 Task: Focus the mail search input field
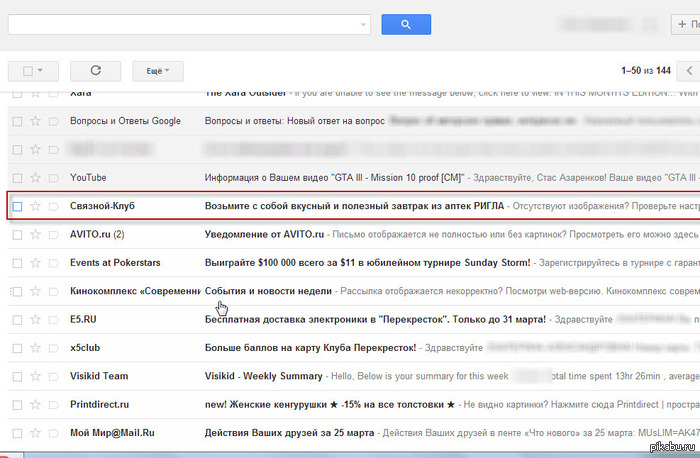[x=180, y=24]
